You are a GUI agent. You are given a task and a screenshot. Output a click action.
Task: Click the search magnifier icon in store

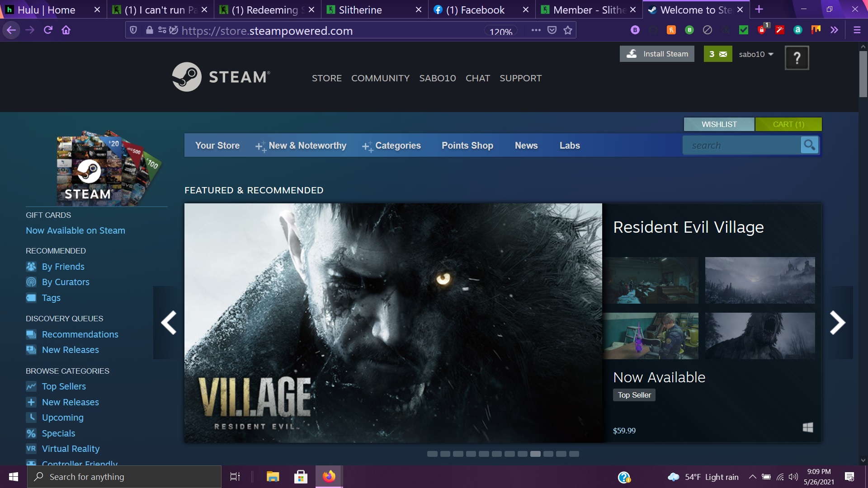(809, 145)
